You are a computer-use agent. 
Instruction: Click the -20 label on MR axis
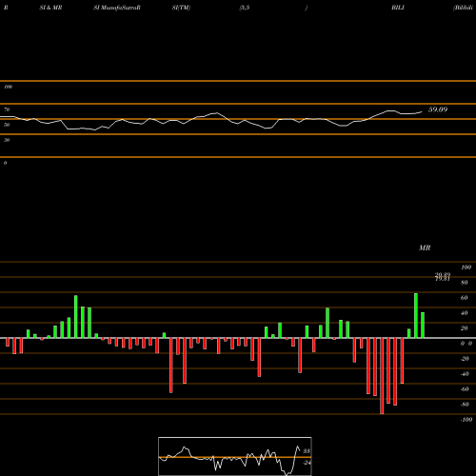(x=465, y=359)
